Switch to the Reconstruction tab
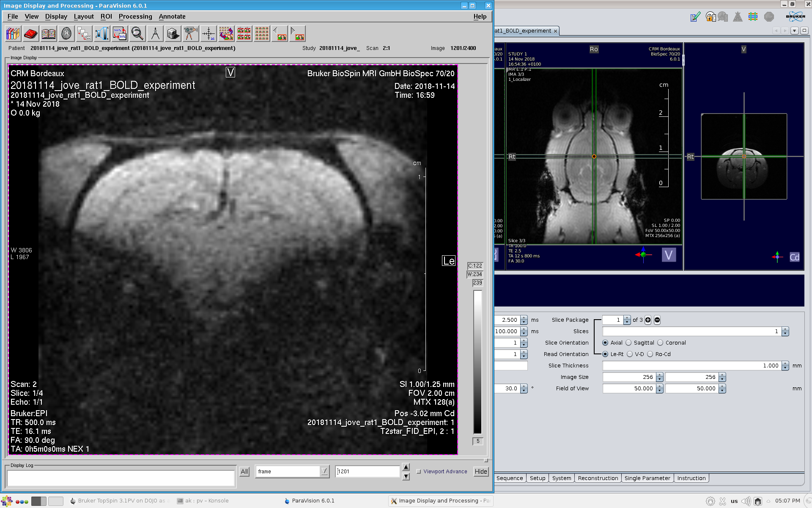This screenshot has height=508, width=812. point(598,478)
